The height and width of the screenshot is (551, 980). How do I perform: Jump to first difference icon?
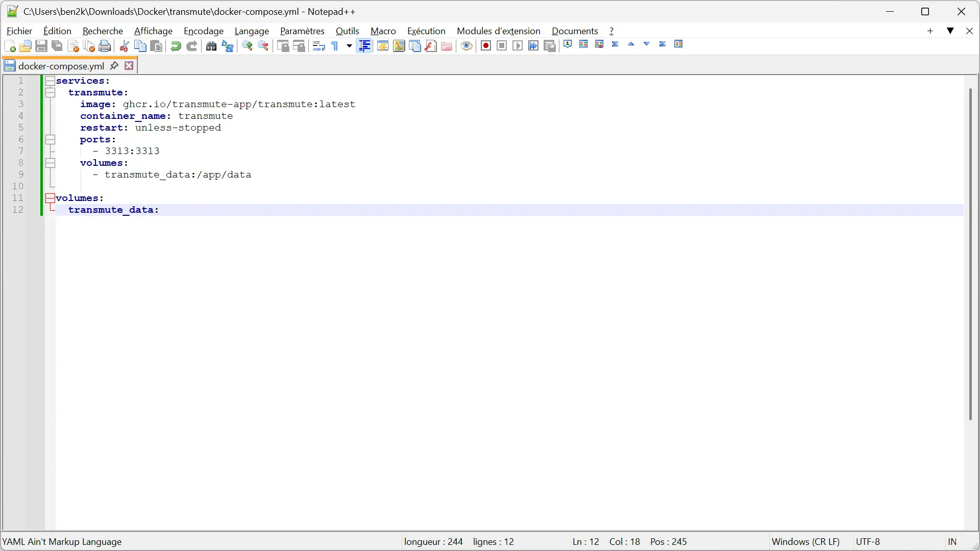pos(615,44)
